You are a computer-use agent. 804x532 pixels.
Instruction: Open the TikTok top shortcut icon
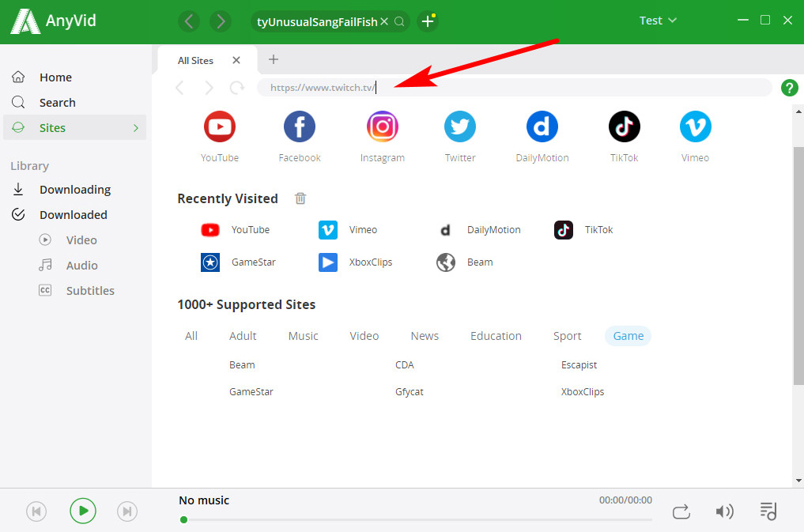pos(624,126)
